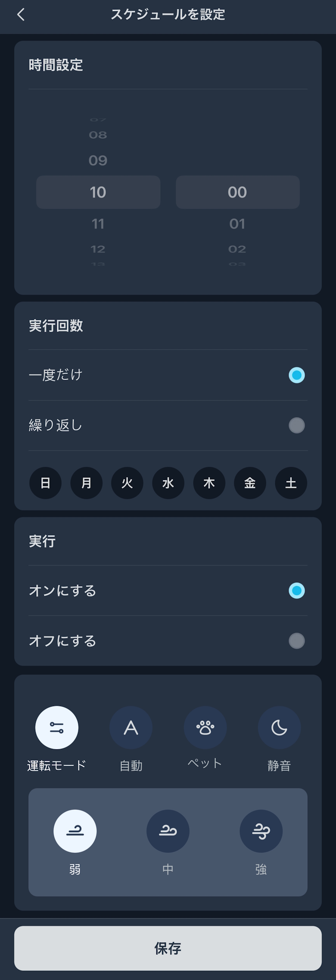Set fan speed to 強 high
The image size is (336, 980).
click(x=261, y=831)
